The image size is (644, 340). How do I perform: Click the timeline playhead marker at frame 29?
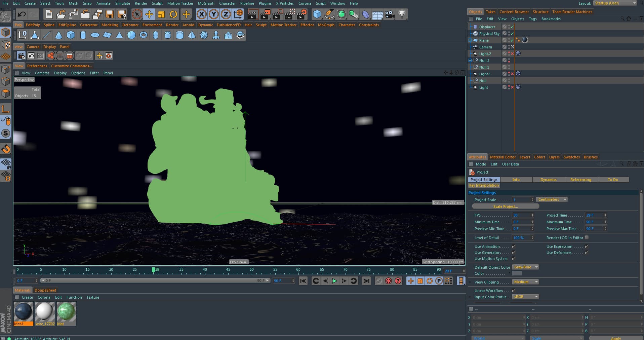pyautogui.click(x=154, y=270)
